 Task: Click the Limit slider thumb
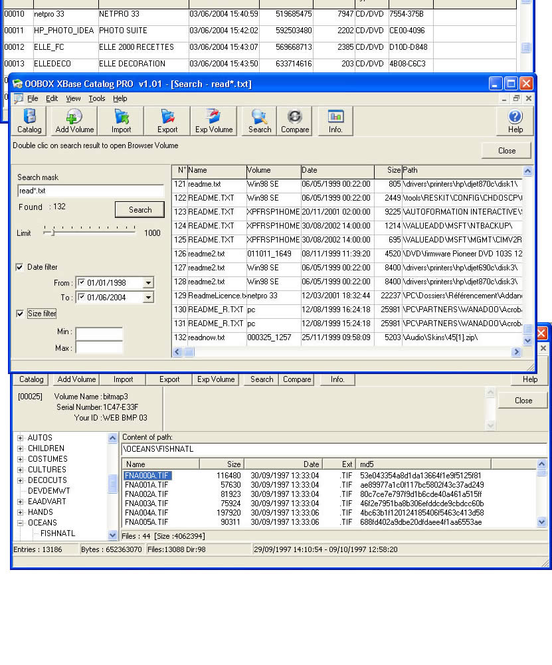tap(53, 232)
